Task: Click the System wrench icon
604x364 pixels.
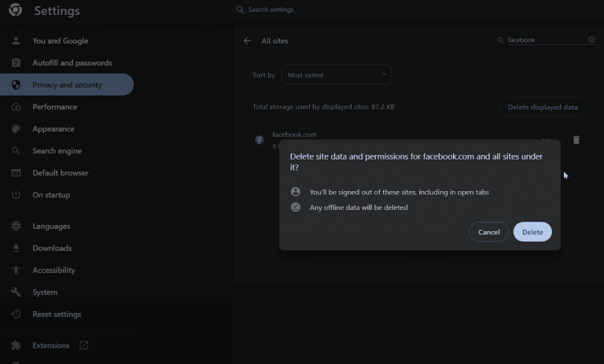Action: click(x=16, y=292)
